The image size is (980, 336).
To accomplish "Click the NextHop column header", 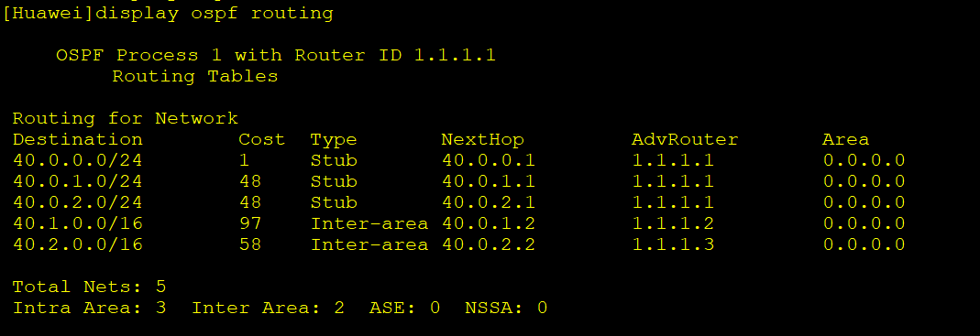I will [x=482, y=139].
